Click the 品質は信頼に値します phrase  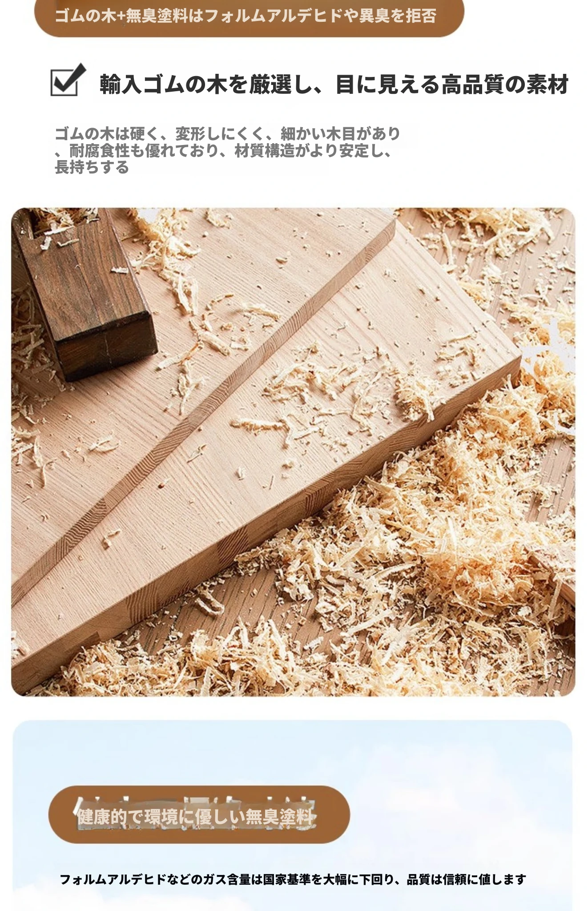point(467,879)
